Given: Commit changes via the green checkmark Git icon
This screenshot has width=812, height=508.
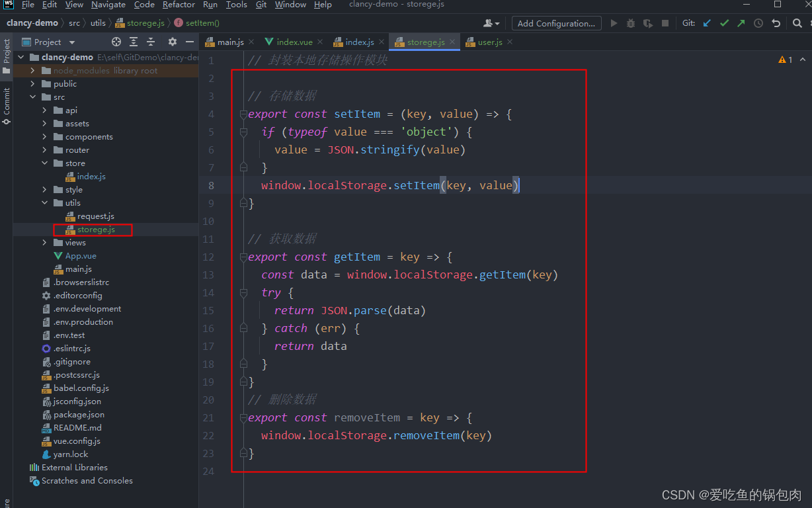Looking at the screenshot, I should [723, 22].
